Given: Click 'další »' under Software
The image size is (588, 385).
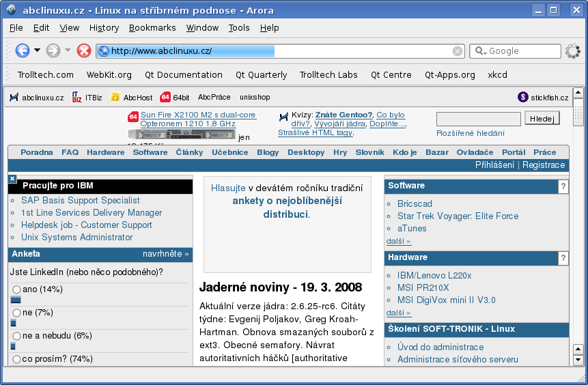Looking at the screenshot, I should 398,241.
